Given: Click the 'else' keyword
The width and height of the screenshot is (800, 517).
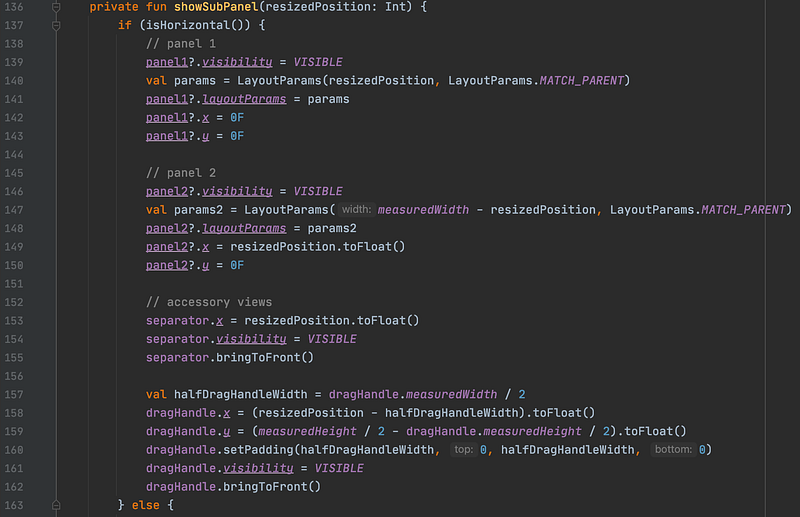Looking at the screenshot, I should [x=146, y=505].
